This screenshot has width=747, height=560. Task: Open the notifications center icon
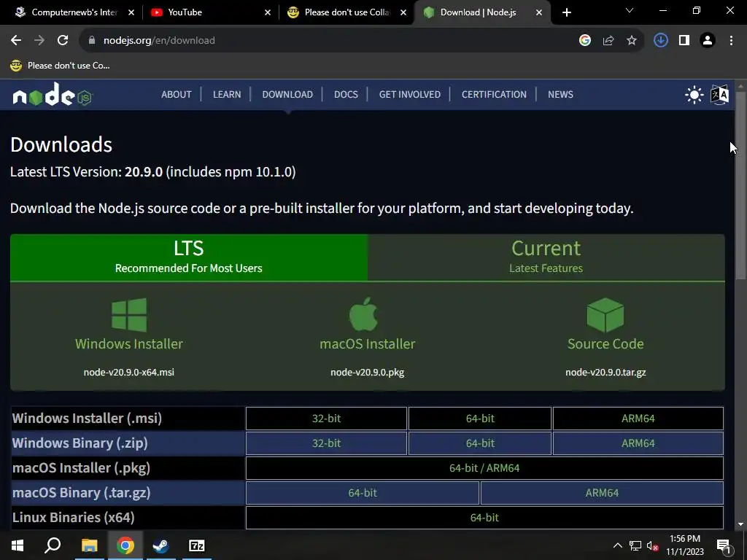[724, 545]
